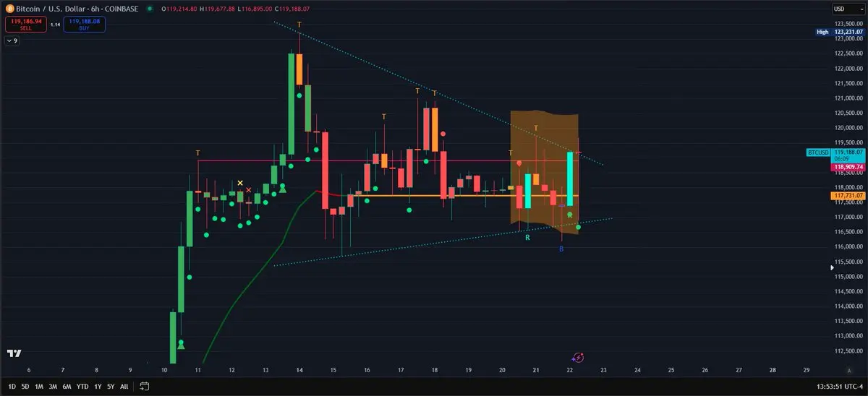868x396 pixels.
Task: Select the 6M time range
Action: pyautogui.click(x=67, y=387)
